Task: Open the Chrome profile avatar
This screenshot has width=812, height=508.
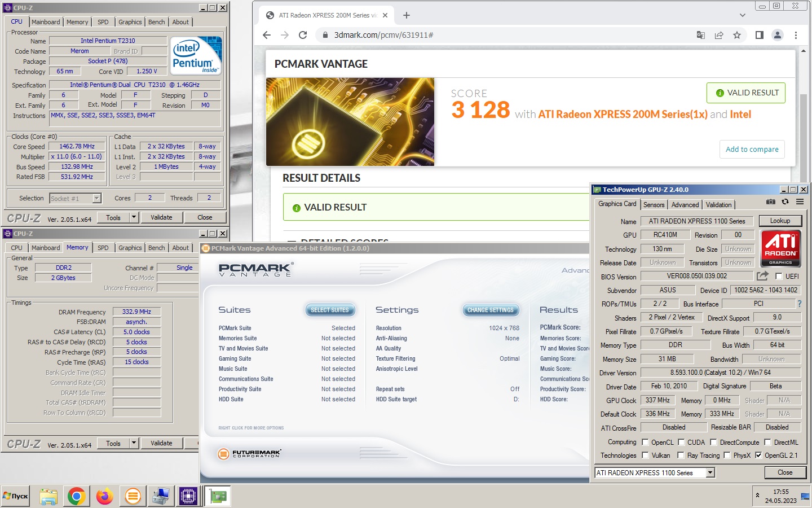Action: pos(778,35)
